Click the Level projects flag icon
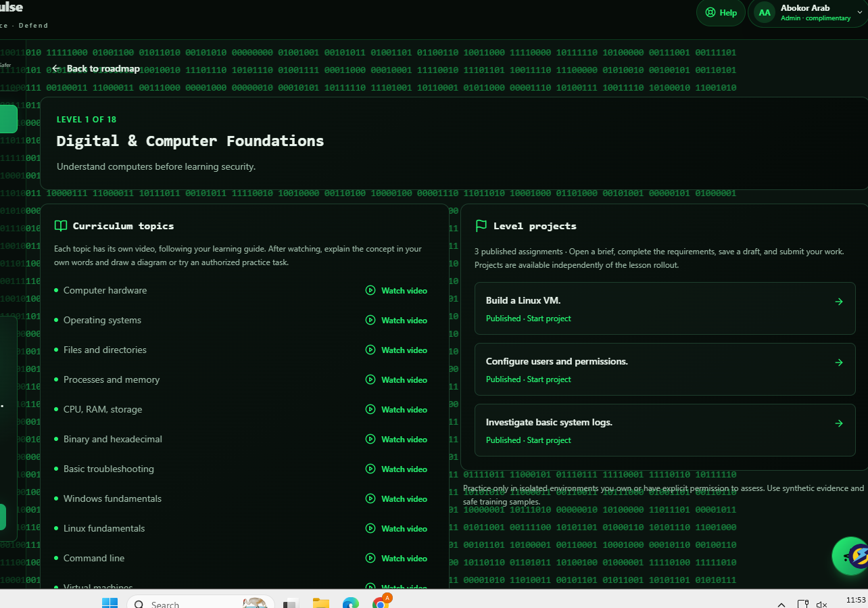868x608 pixels. tap(481, 226)
